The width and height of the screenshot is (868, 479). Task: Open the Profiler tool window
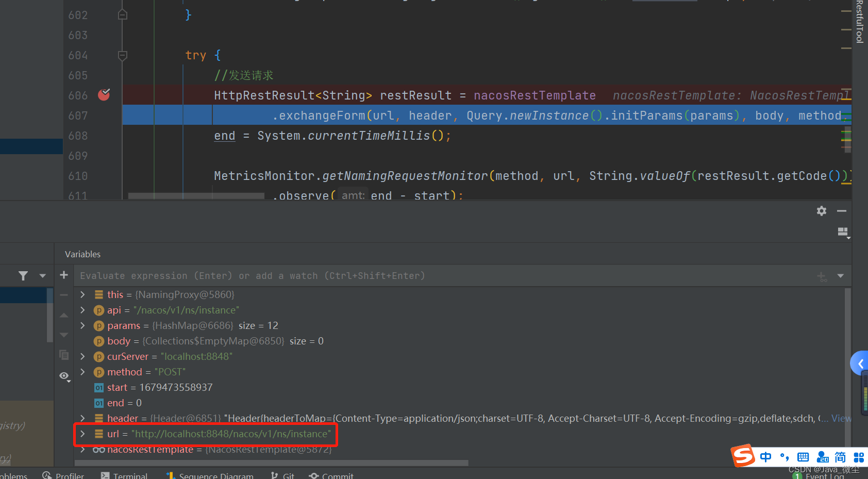[63, 475]
